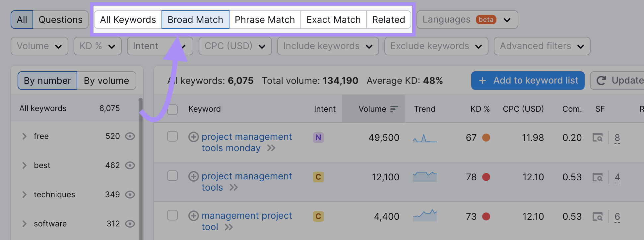Image resolution: width=644 pixels, height=240 pixels.
Task: Open the Volume filter dropdown
Action: coord(39,46)
